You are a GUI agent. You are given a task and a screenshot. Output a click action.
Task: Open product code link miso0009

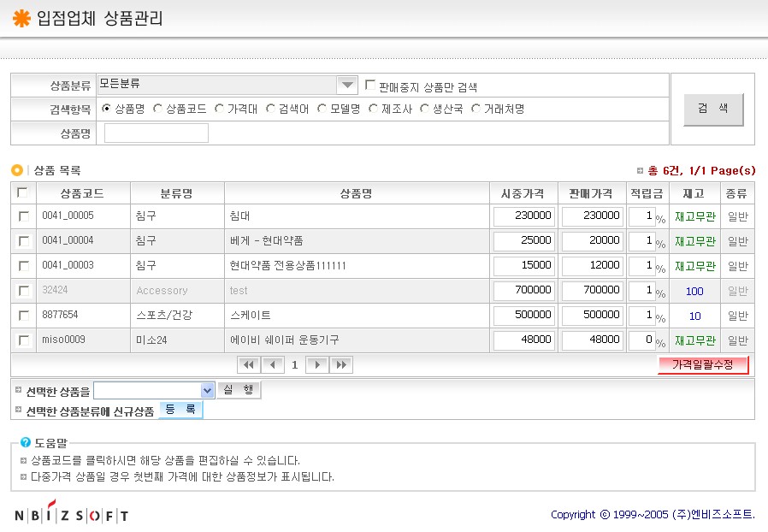tap(64, 340)
